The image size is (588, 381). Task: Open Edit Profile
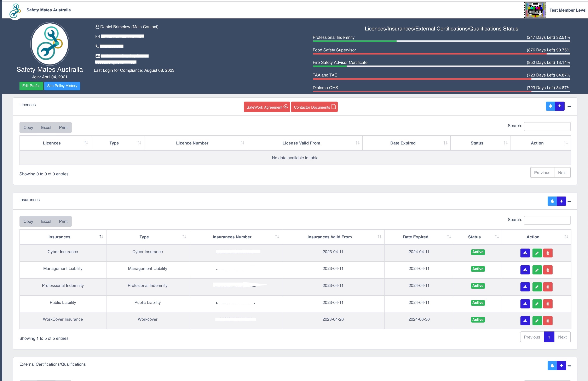point(31,86)
